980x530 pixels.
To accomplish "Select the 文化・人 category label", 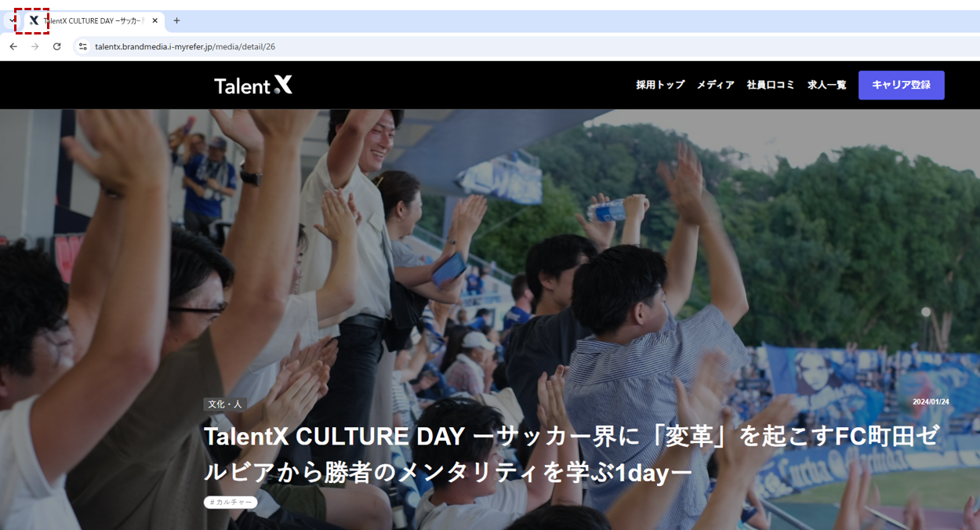I will tap(225, 405).
